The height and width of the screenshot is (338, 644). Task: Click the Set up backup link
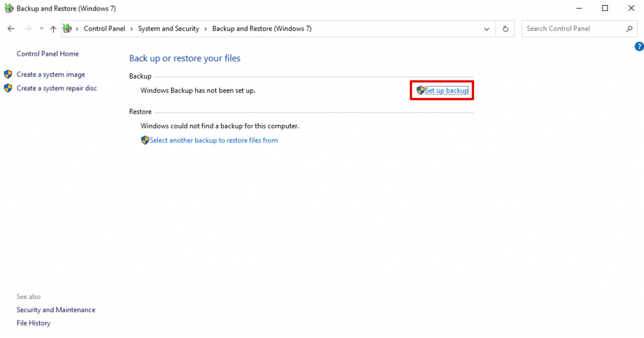[x=447, y=90]
